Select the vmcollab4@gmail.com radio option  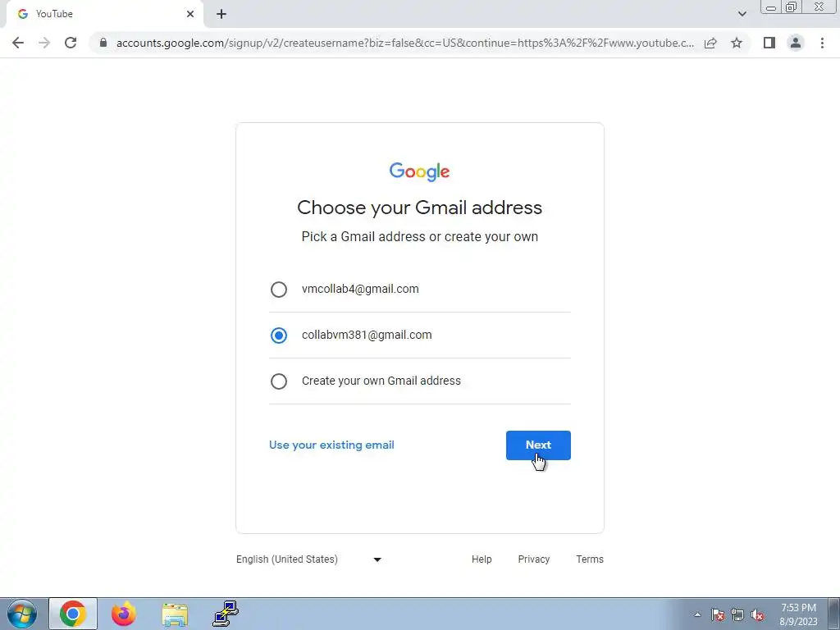tap(279, 290)
